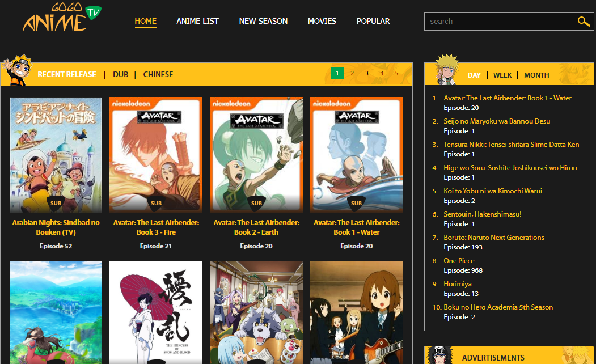596x364 pixels.
Task: Click SUB badge on Arabian Nights poster
Action: tap(56, 203)
